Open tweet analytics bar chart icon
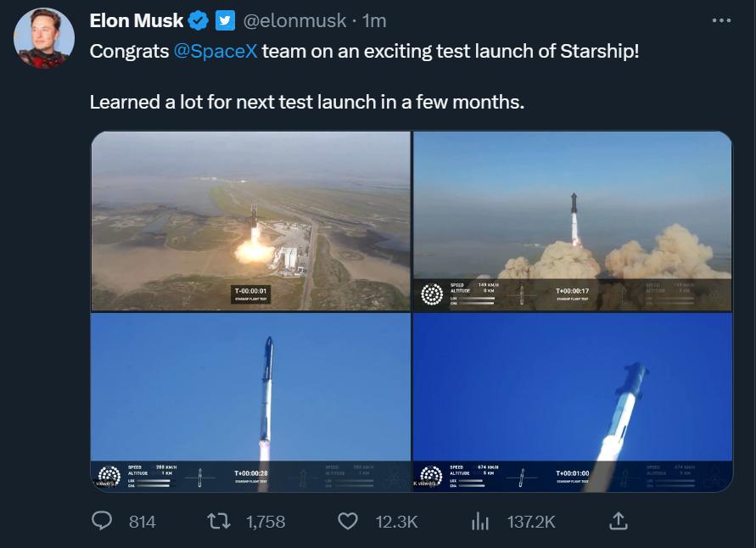Image resolution: width=756 pixels, height=548 pixels. click(x=480, y=521)
